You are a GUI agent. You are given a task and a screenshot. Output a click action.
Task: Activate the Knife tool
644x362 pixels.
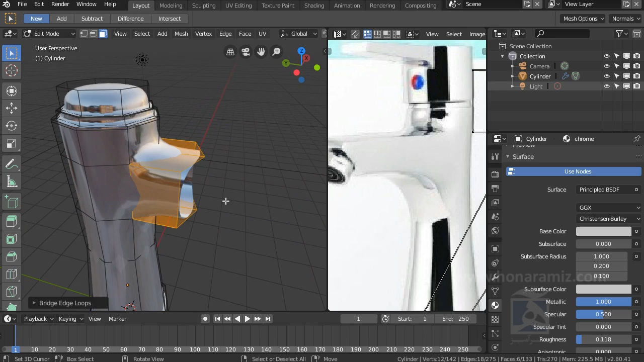coord(11,292)
